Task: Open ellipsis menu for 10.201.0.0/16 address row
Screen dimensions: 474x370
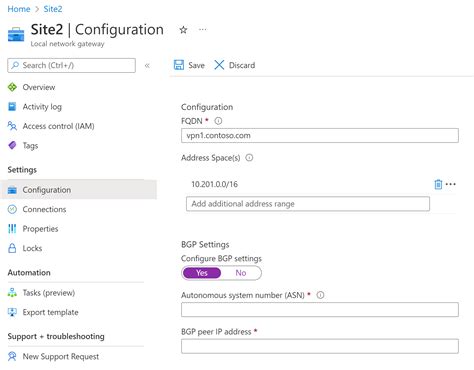Action: [451, 184]
